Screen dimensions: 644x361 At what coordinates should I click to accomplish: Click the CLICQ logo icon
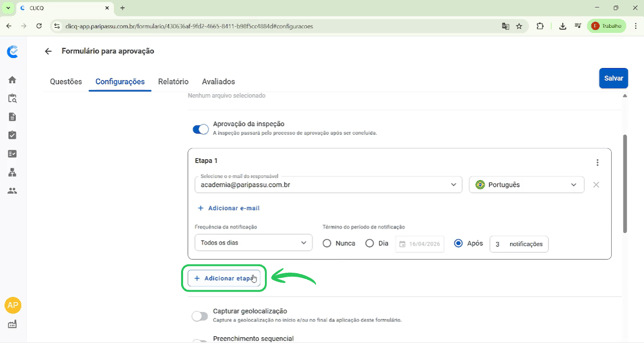(x=13, y=51)
